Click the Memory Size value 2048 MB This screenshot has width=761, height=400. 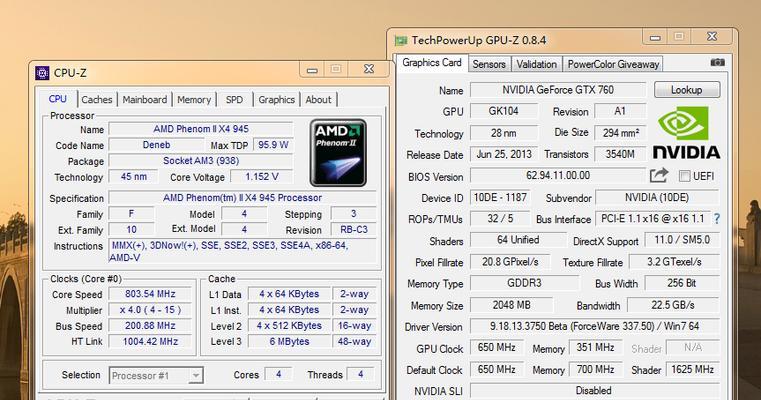point(511,305)
